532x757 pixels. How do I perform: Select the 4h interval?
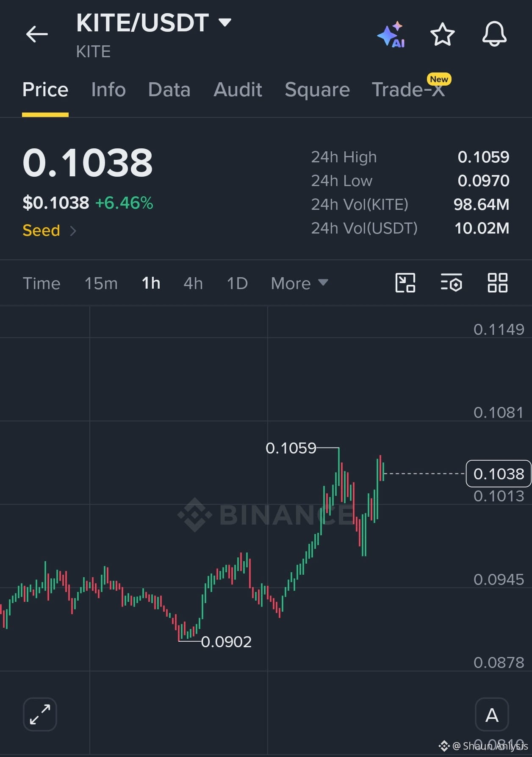(x=193, y=283)
